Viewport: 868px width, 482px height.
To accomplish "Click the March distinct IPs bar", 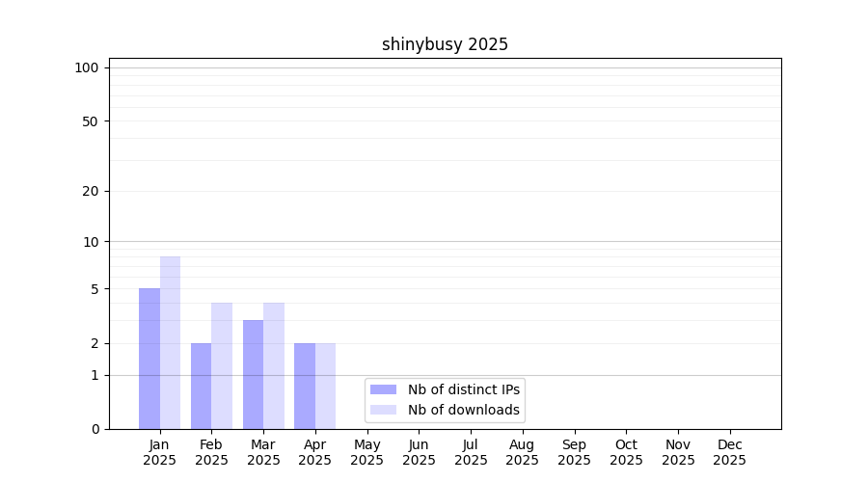I will 253,374.
